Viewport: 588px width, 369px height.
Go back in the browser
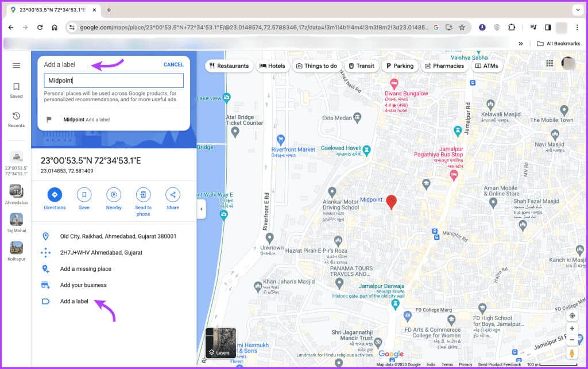11,28
